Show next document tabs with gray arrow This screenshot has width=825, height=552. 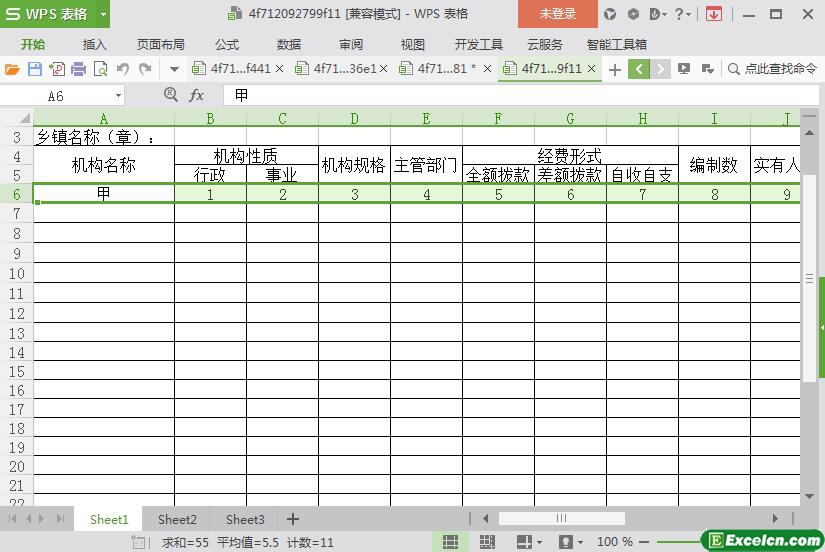pos(660,69)
